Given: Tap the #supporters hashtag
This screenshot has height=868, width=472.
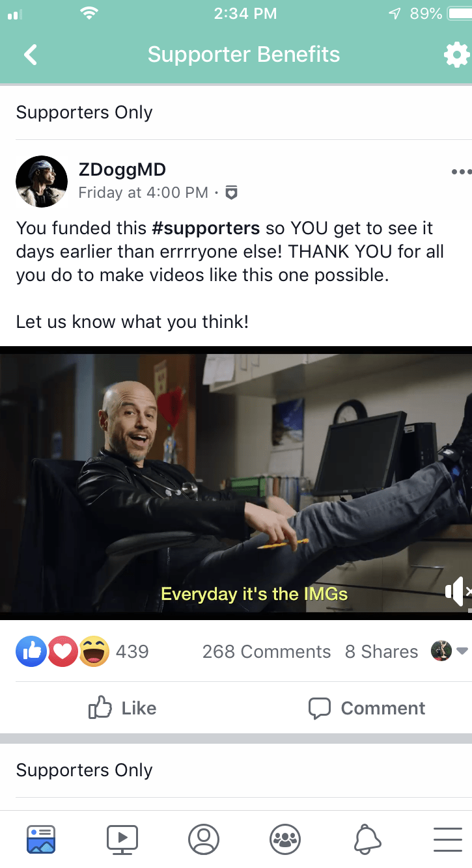Looking at the screenshot, I should point(206,228).
